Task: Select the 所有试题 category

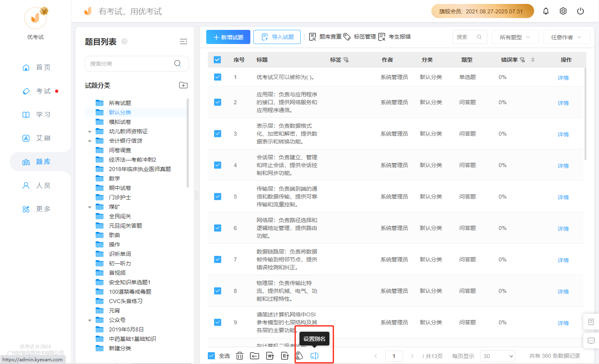Action: pos(120,103)
